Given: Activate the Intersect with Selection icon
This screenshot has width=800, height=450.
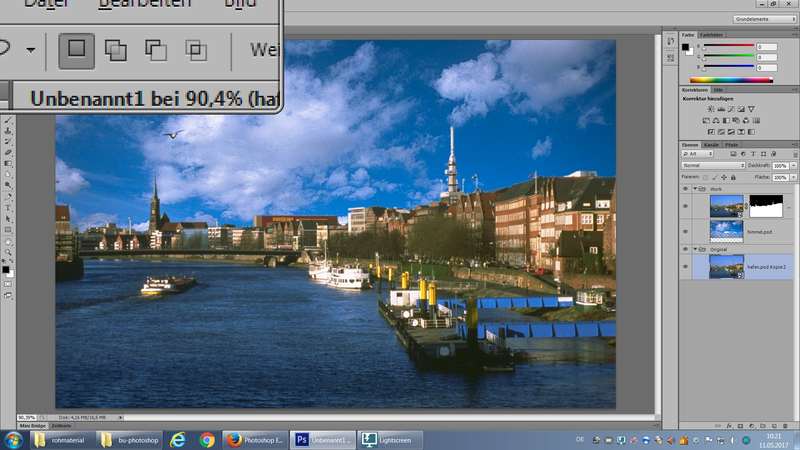Looking at the screenshot, I should pyautogui.click(x=196, y=49).
